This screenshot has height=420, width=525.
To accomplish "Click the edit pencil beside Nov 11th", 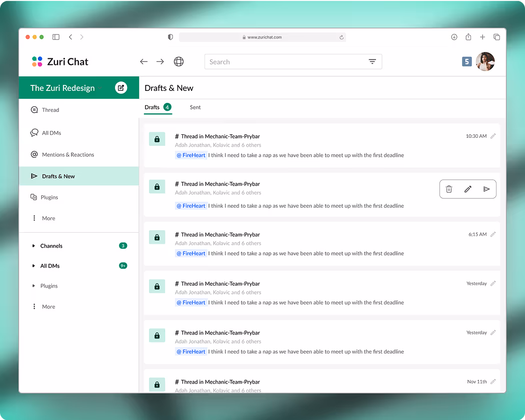I will (x=493, y=382).
